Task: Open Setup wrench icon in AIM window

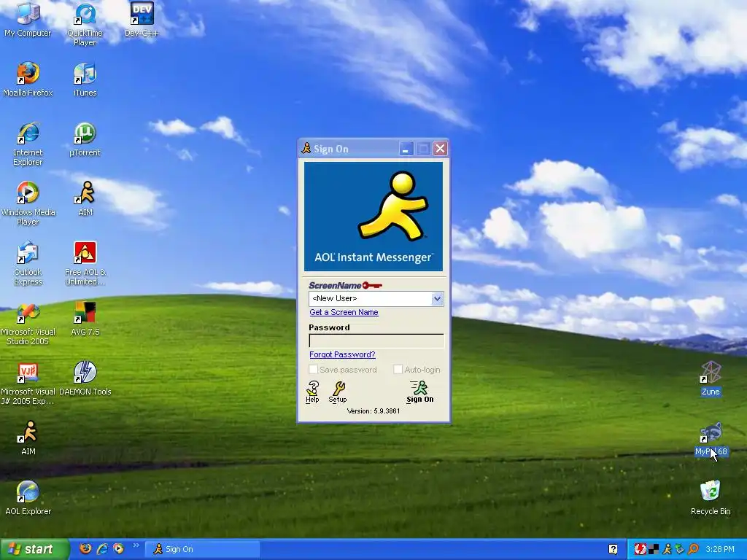Action: pos(338,392)
